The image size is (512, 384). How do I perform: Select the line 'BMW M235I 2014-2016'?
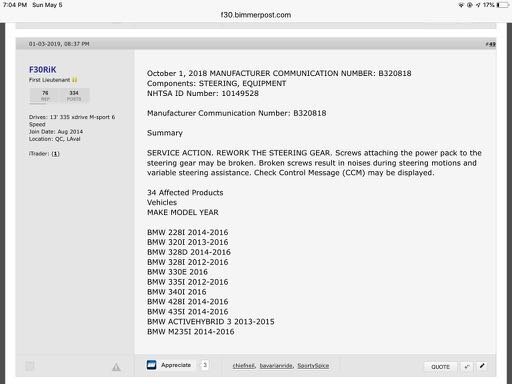191,332
